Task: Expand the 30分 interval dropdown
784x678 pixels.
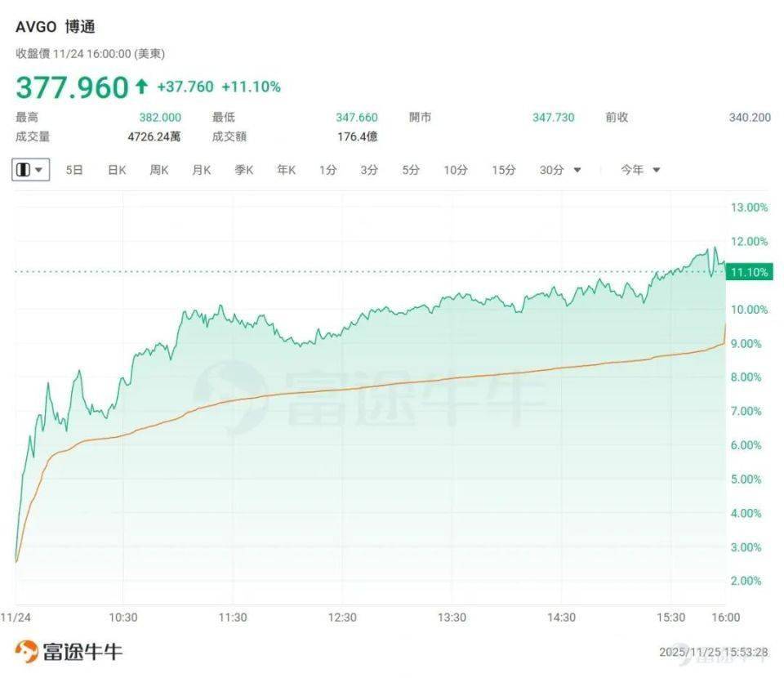Action: tap(560, 170)
